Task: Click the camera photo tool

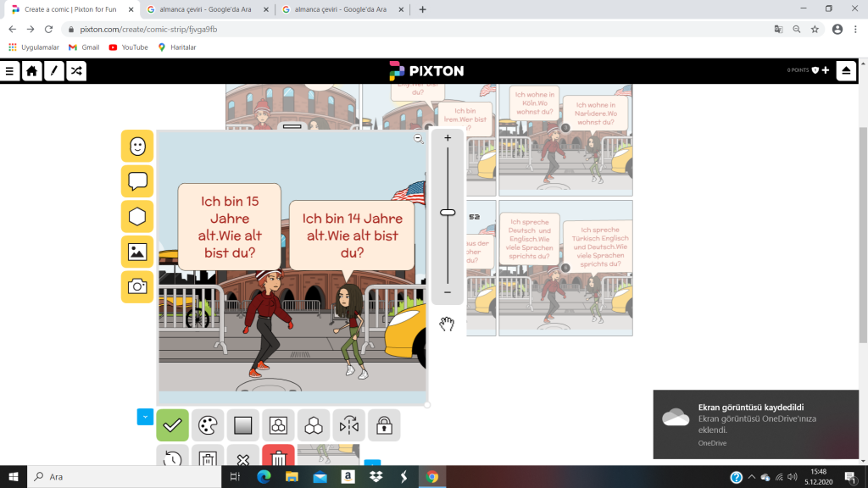Action: (x=137, y=286)
